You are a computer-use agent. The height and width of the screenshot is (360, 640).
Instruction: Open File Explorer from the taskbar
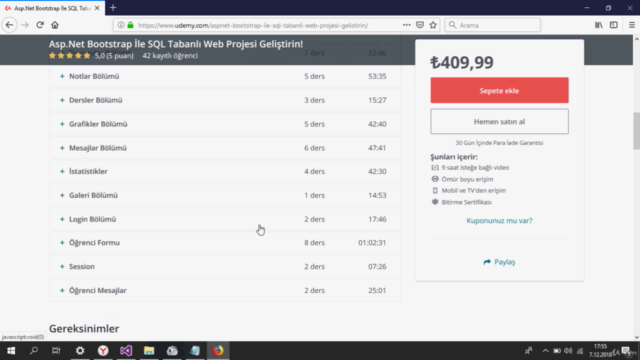coord(149,351)
